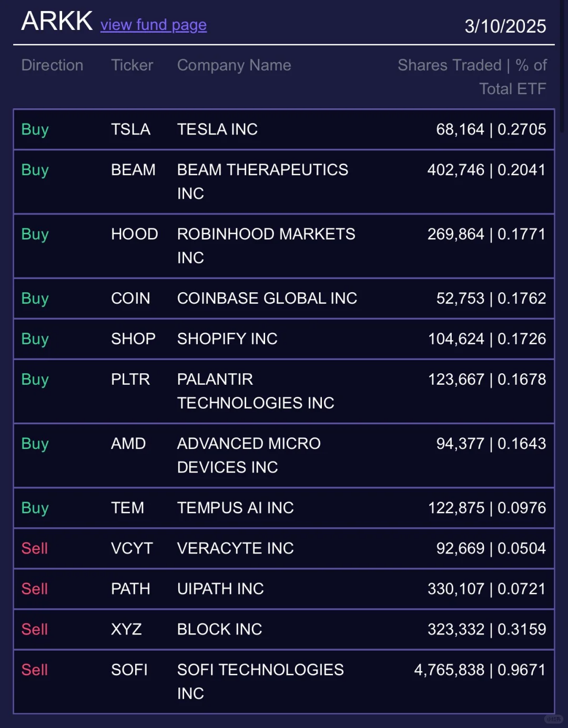
Task: Click the ARKK fund title
Action: tap(57, 22)
